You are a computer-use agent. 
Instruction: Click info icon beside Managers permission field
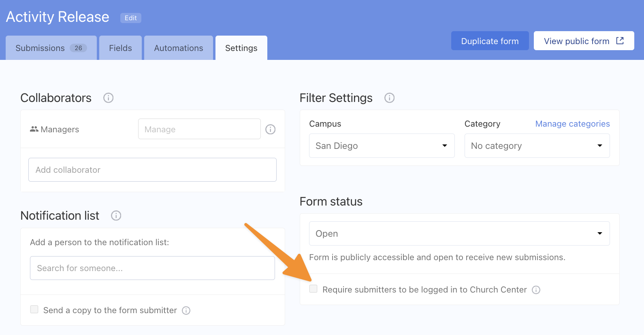270,129
